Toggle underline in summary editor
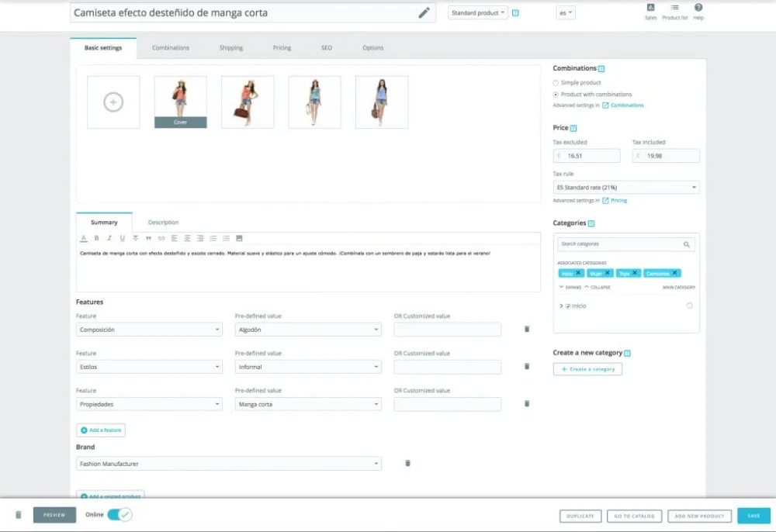The image size is (776, 532). point(123,238)
